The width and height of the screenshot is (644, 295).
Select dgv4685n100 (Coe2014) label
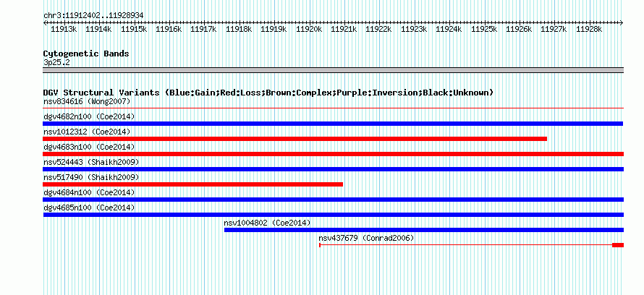[89, 208]
